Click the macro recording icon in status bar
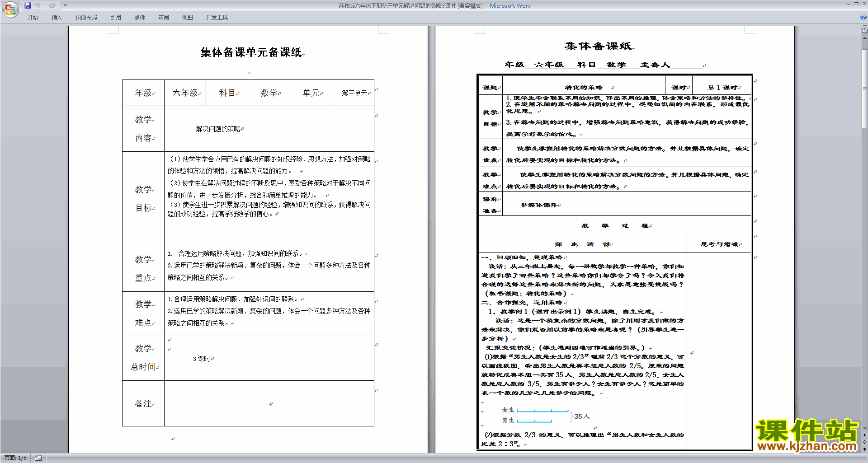This screenshot has height=463, width=868. pos(38,458)
